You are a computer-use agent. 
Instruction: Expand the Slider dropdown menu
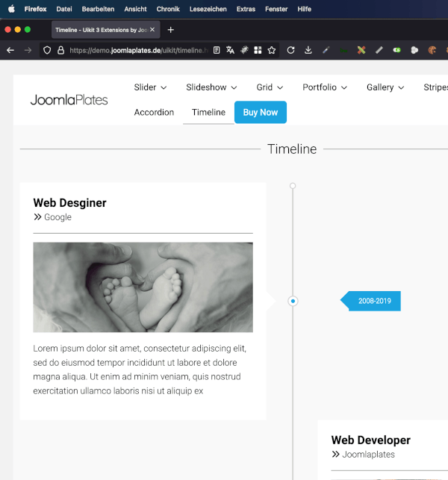click(150, 87)
